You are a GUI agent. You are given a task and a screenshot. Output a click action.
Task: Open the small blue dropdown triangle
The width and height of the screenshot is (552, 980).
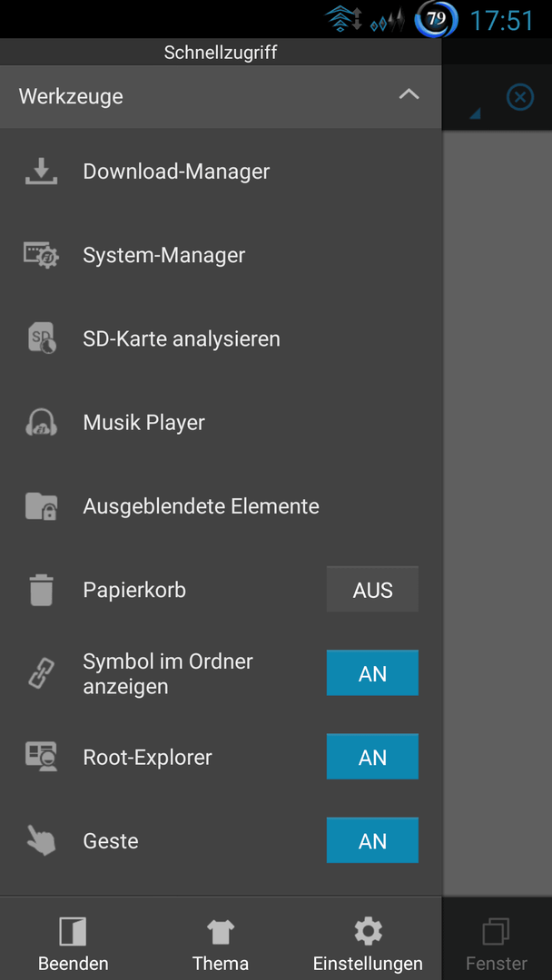click(x=475, y=113)
